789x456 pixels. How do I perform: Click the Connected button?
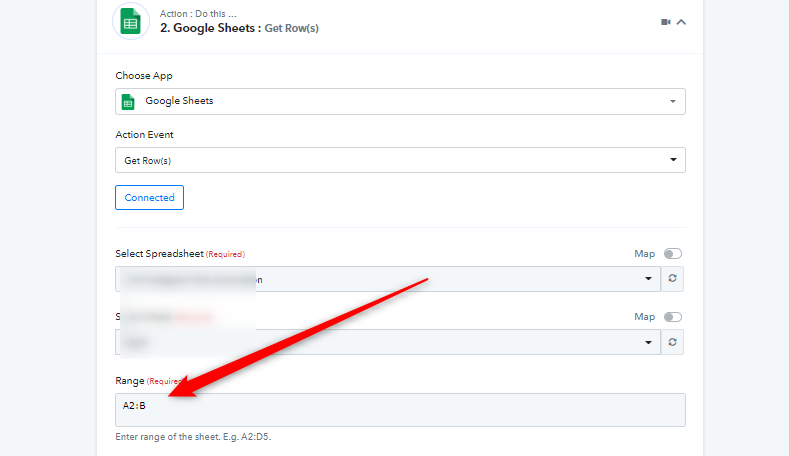(x=149, y=198)
